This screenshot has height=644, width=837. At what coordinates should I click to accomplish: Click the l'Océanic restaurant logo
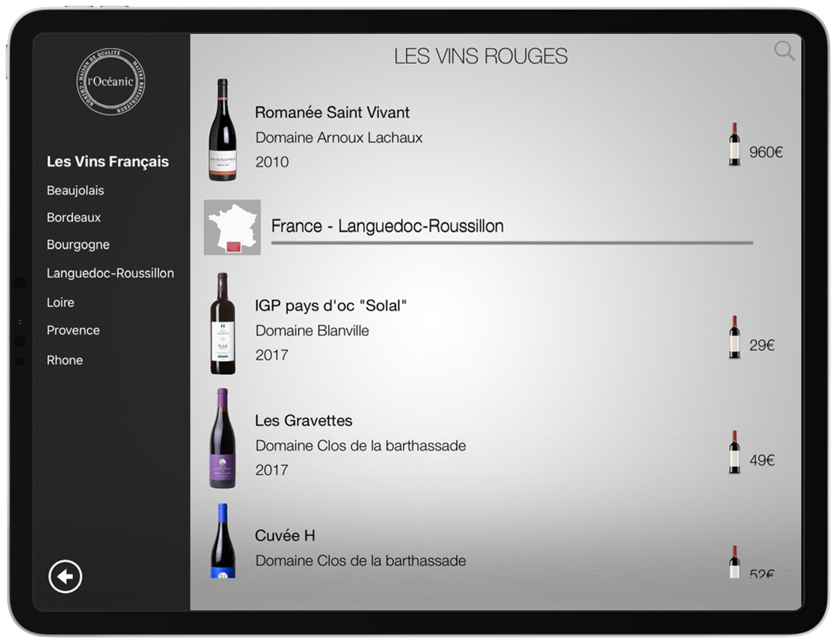tap(110, 81)
